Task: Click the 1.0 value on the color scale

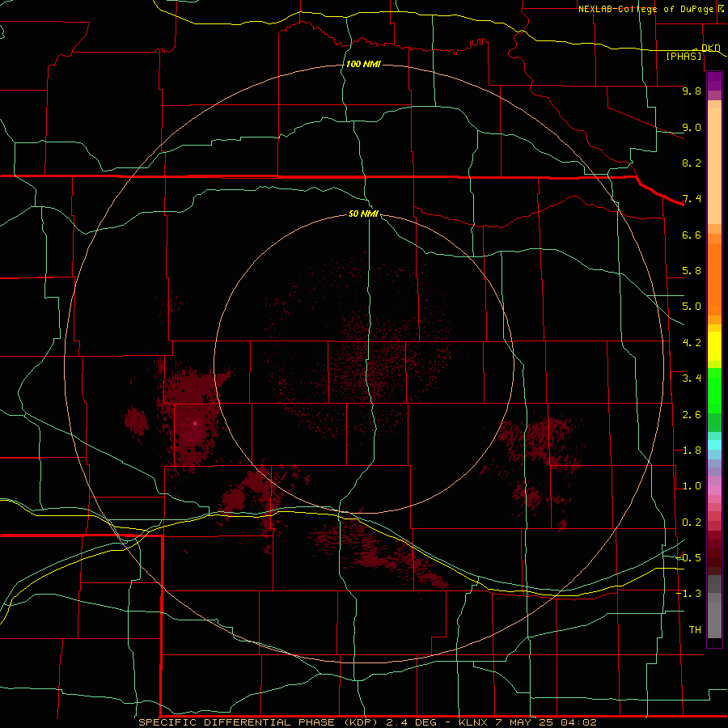Action: 692,486
